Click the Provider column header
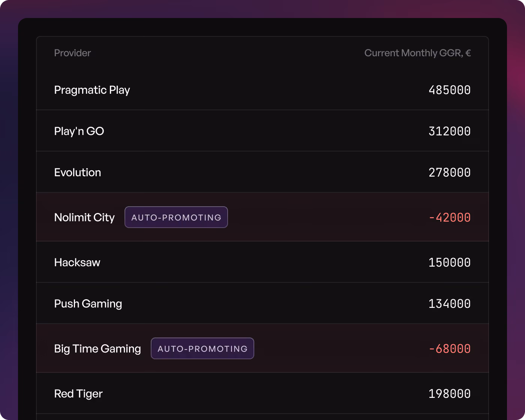This screenshot has width=525, height=420. click(72, 53)
